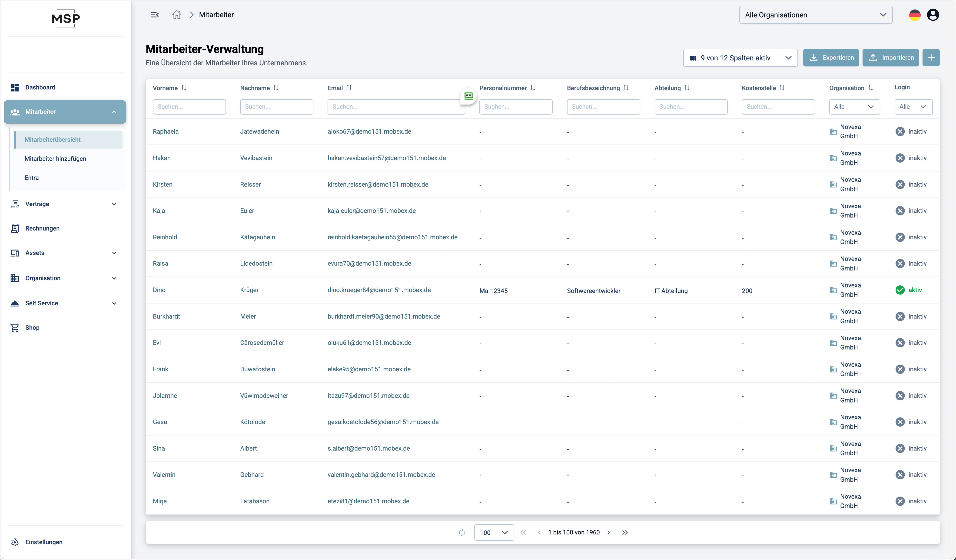Image resolution: width=956 pixels, height=560 pixels.
Task: Open the Alle Organisationen dropdown
Action: tap(815, 15)
